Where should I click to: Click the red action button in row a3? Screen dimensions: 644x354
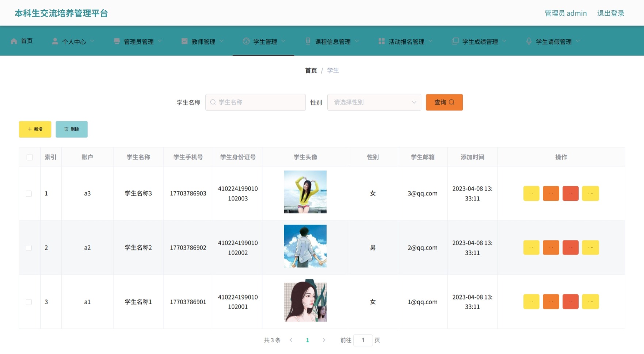571,193
